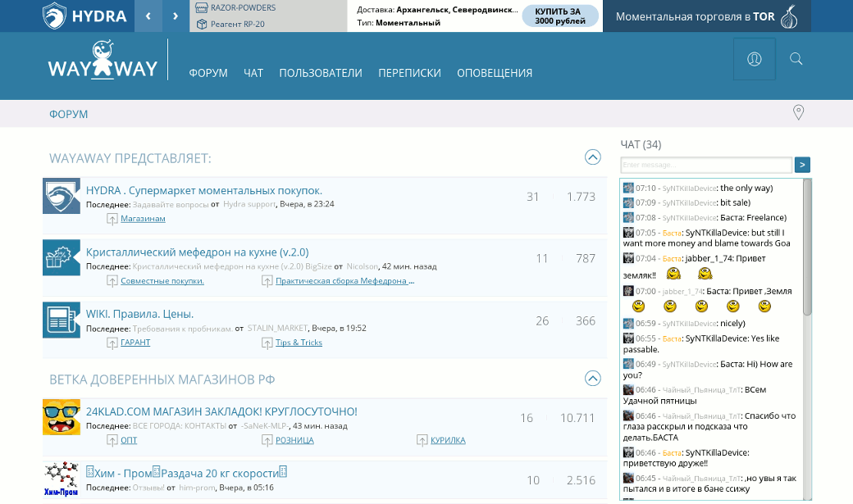Screen dimensions: 853x504
Task: Open the ЧАТ menu item
Action: (x=253, y=73)
